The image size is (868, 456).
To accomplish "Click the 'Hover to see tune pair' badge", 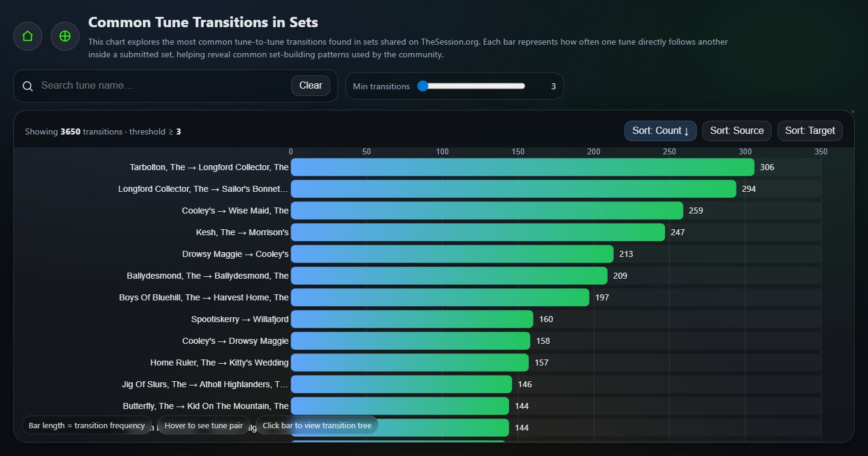I will pos(203,425).
